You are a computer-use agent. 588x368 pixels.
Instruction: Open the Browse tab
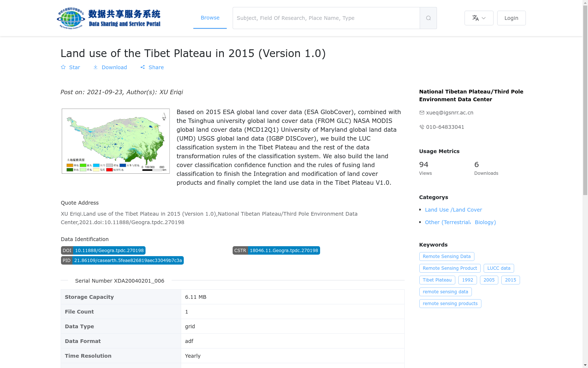(210, 18)
